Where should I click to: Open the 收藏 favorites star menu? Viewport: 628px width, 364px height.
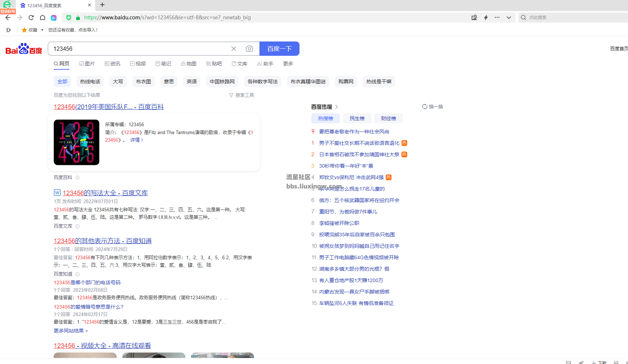[32, 30]
